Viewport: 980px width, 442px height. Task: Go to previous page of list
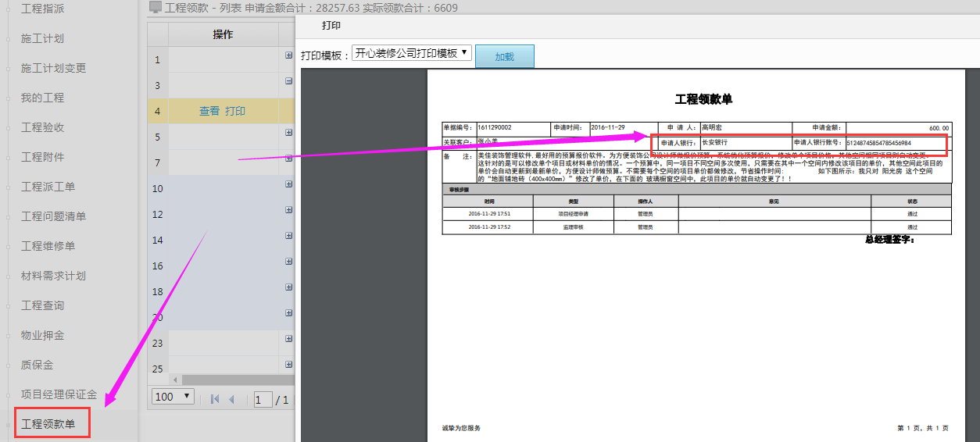[231, 399]
